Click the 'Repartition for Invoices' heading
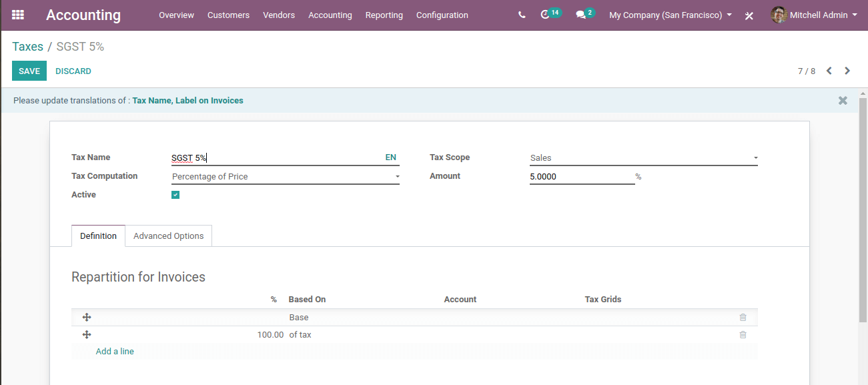The image size is (868, 385). [x=138, y=277]
